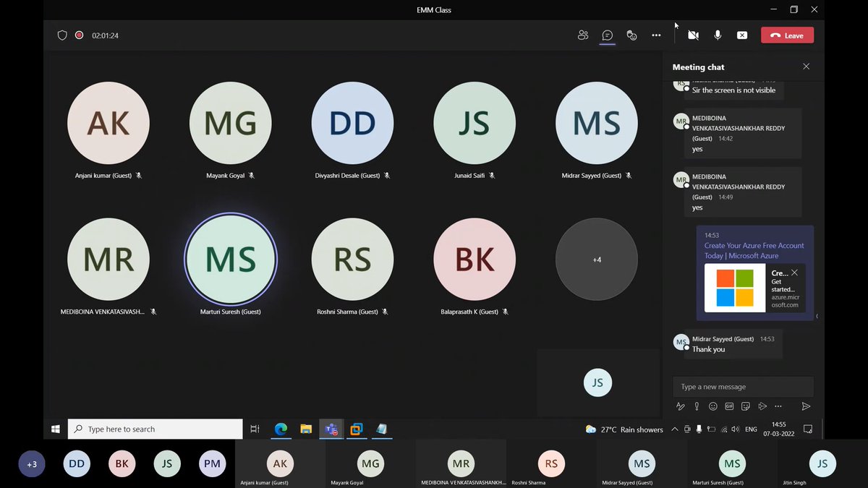868x488 pixels.
Task: Select Marturi Suresh's highlighted MS avatar
Action: pyautogui.click(x=231, y=259)
